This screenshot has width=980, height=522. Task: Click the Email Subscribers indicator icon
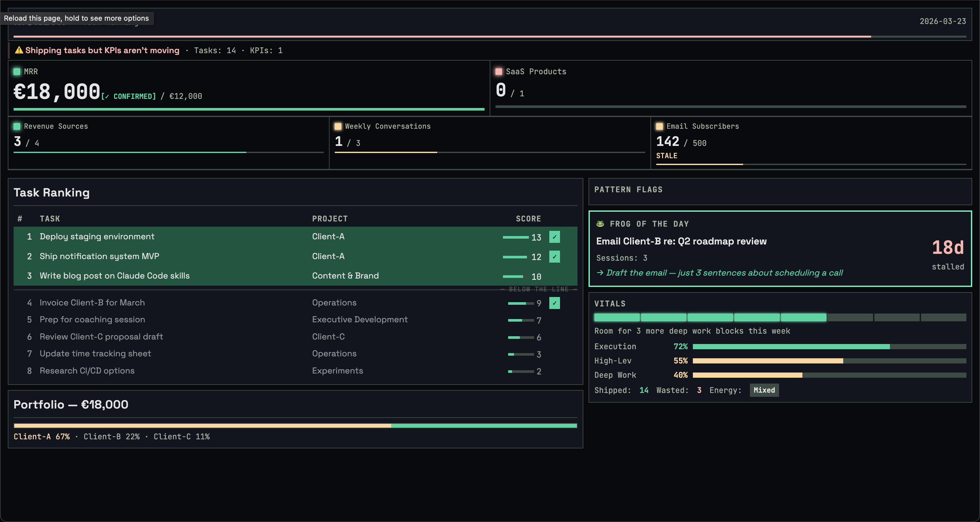coord(659,126)
